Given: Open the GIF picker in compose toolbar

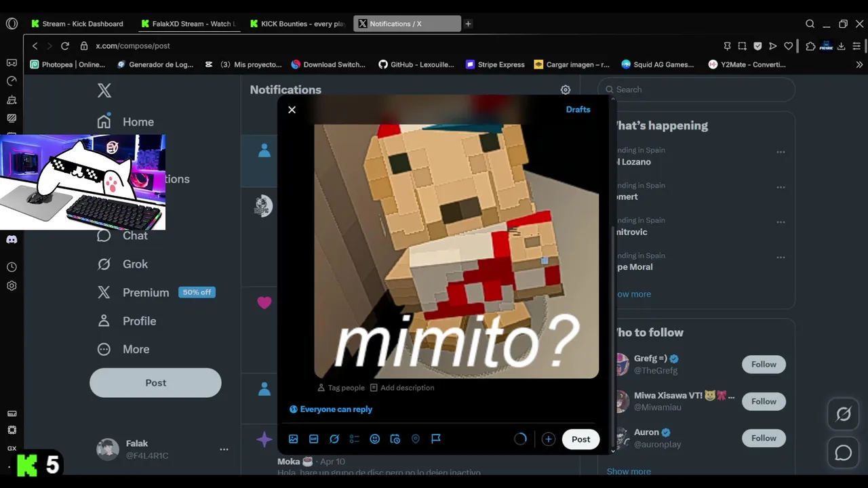Looking at the screenshot, I should pos(314,439).
